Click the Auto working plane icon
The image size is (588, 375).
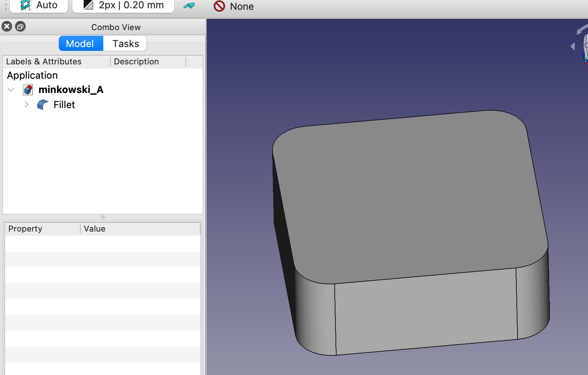pyautogui.click(x=26, y=5)
